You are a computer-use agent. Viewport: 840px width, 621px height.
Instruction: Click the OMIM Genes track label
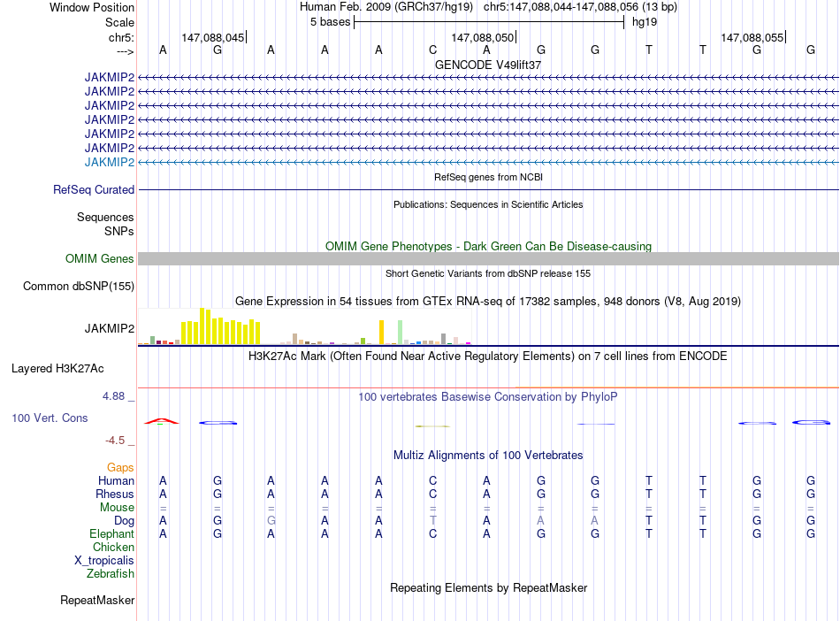(99, 259)
